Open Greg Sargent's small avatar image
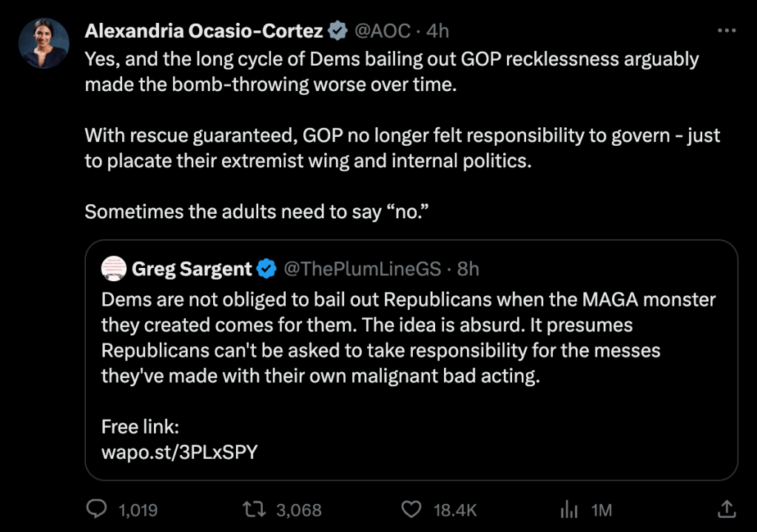The image size is (757, 532). 112,269
